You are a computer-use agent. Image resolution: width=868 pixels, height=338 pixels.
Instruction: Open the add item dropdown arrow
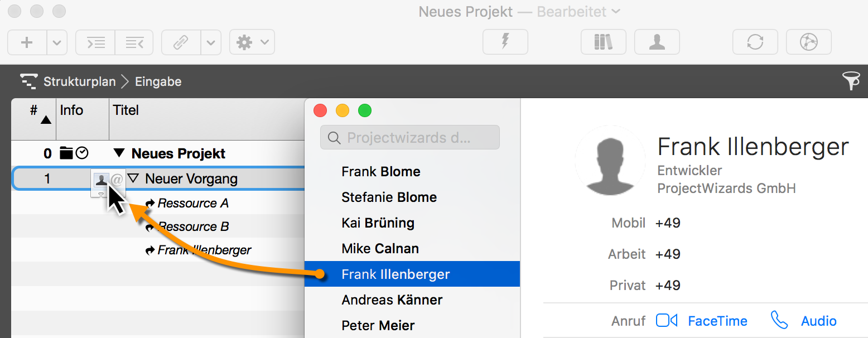57,42
